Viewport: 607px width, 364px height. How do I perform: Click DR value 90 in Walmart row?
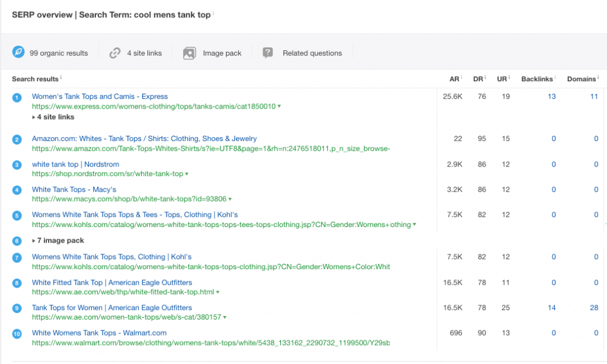[x=482, y=333]
